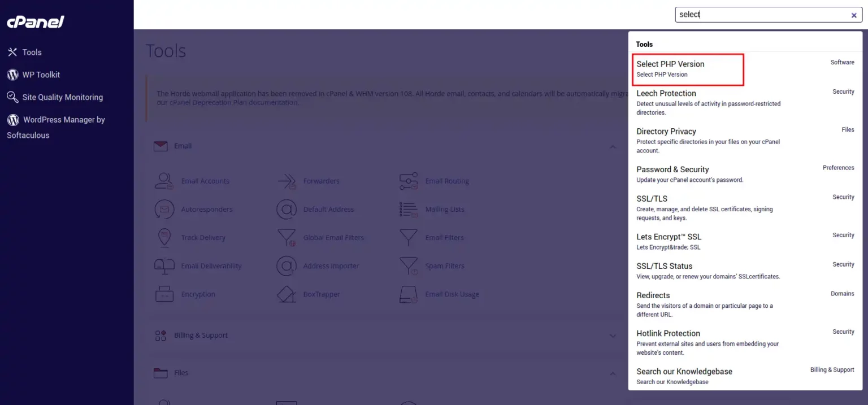Open Site Quality Monitoring in the sidebar
Image resolution: width=868 pixels, height=405 pixels.
(63, 97)
